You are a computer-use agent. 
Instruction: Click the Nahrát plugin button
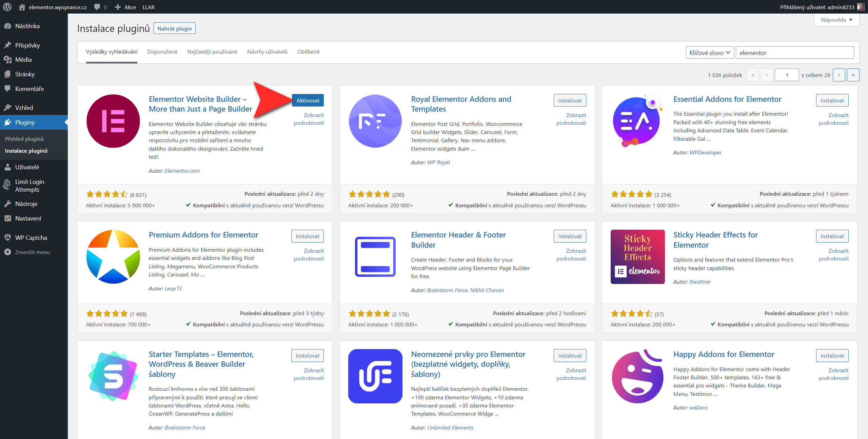[x=174, y=28]
